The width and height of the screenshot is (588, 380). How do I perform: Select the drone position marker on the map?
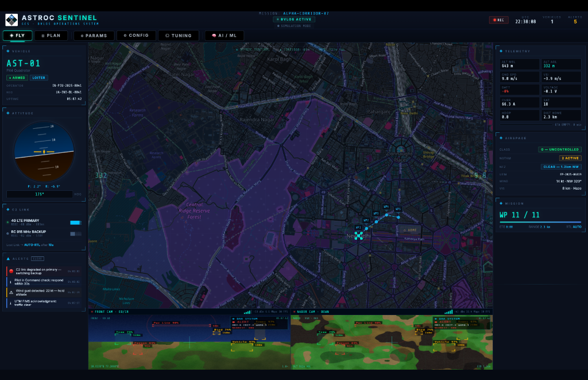point(358,236)
